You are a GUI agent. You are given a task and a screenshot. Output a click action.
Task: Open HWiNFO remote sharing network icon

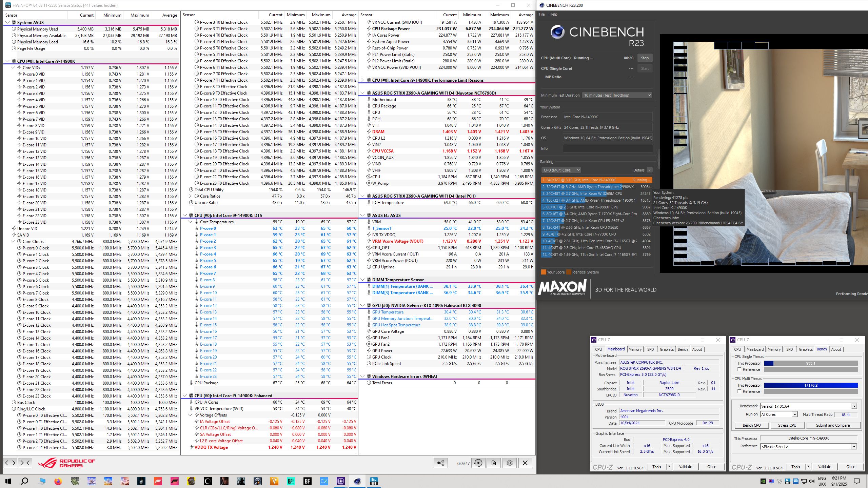click(441, 463)
